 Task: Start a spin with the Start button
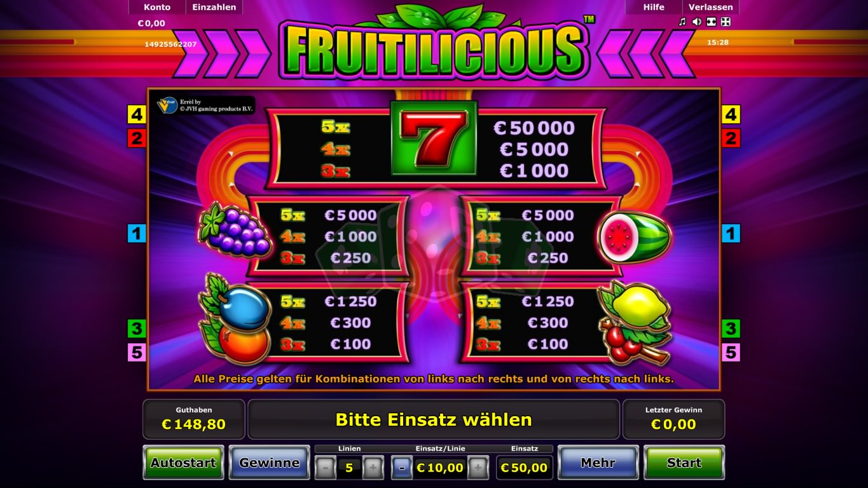click(684, 463)
